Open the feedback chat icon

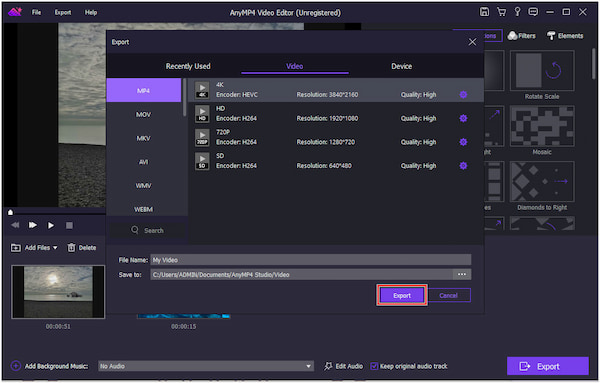click(x=533, y=12)
